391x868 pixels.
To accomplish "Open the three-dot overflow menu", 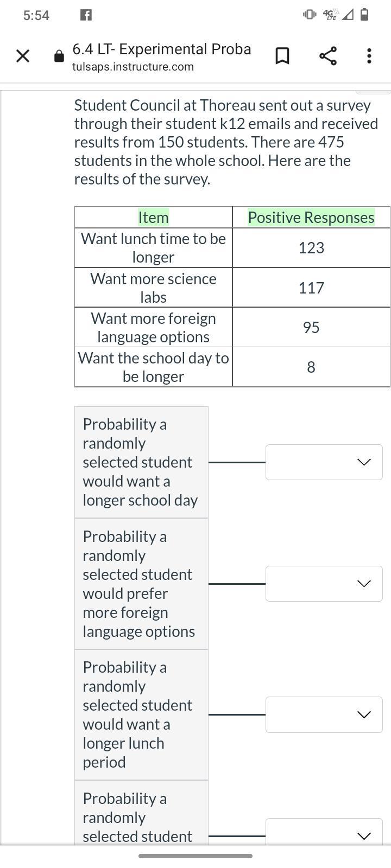I will coord(369,56).
